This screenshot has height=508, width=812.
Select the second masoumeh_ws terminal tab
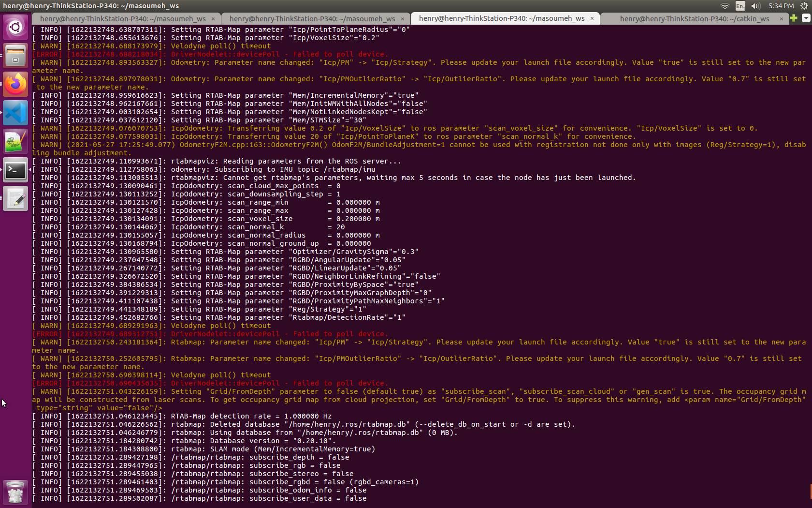312,19
